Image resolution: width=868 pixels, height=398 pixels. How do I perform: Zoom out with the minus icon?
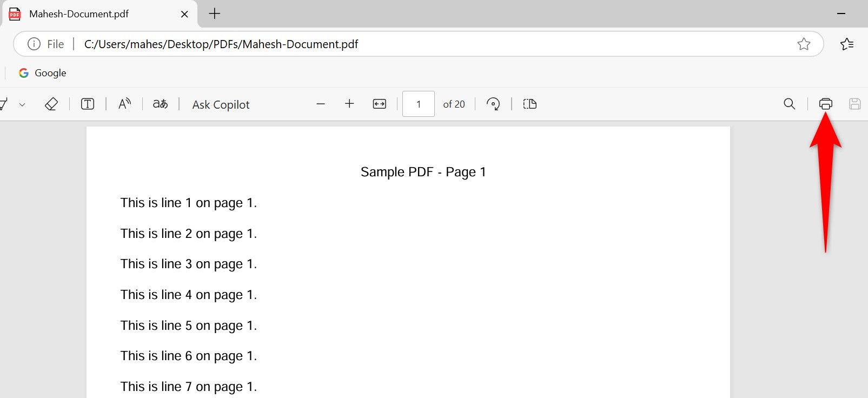point(321,104)
